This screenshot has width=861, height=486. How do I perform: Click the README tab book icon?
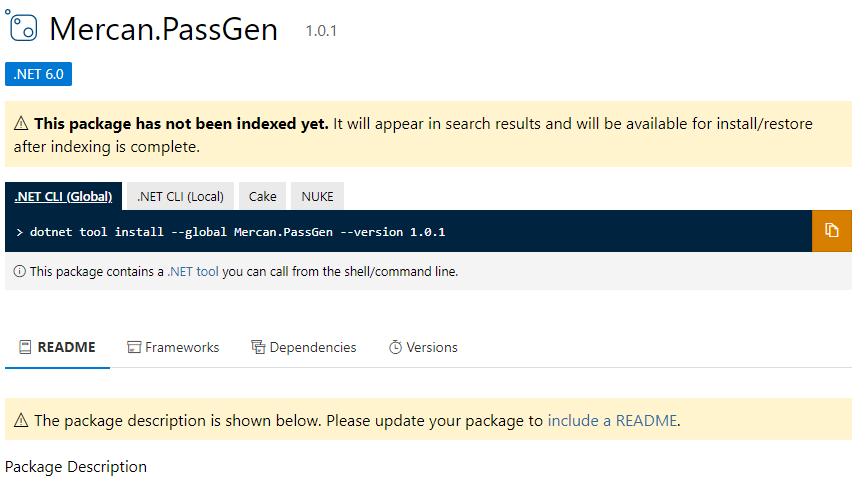click(x=25, y=347)
